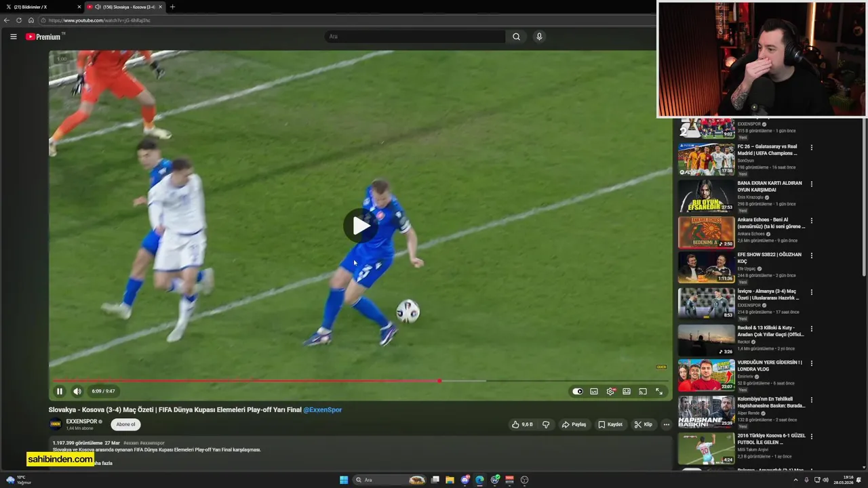Create a clip with Klip button
Image resolution: width=868 pixels, height=488 pixels.
pyautogui.click(x=643, y=424)
